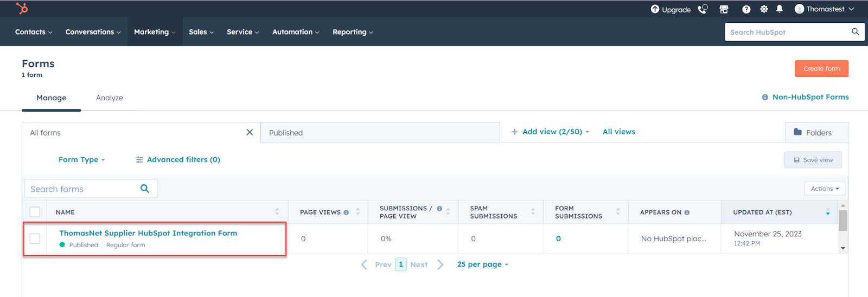Click the 'November 25, 2023' date

tap(768, 234)
